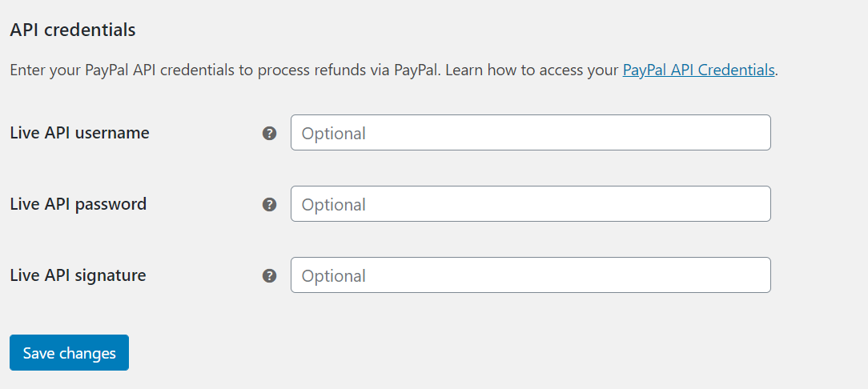Click the help icon beside Live API username
Viewport: 868px width, 389px height.
click(270, 134)
